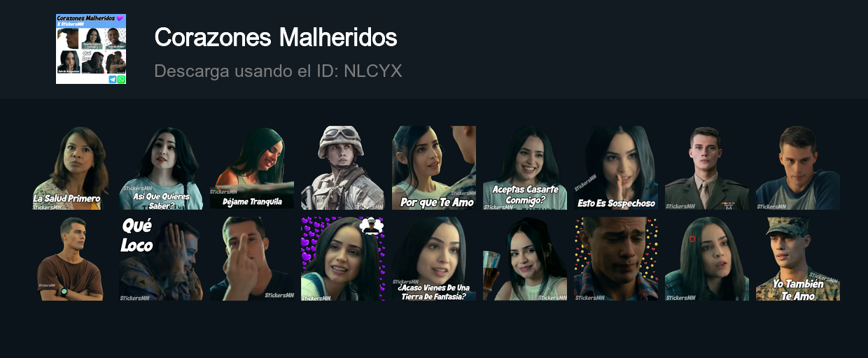Image resolution: width=868 pixels, height=358 pixels.
Task: Select the 'Yo También Te Amo' sticker
Action: pos(798,259)
